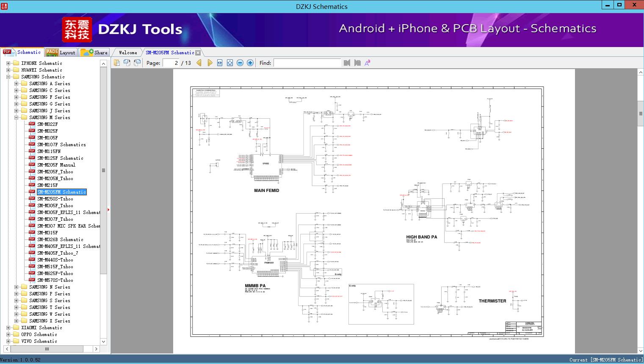Click the find previous icon
The image size is (644, 364).
[x=347, y=63]
